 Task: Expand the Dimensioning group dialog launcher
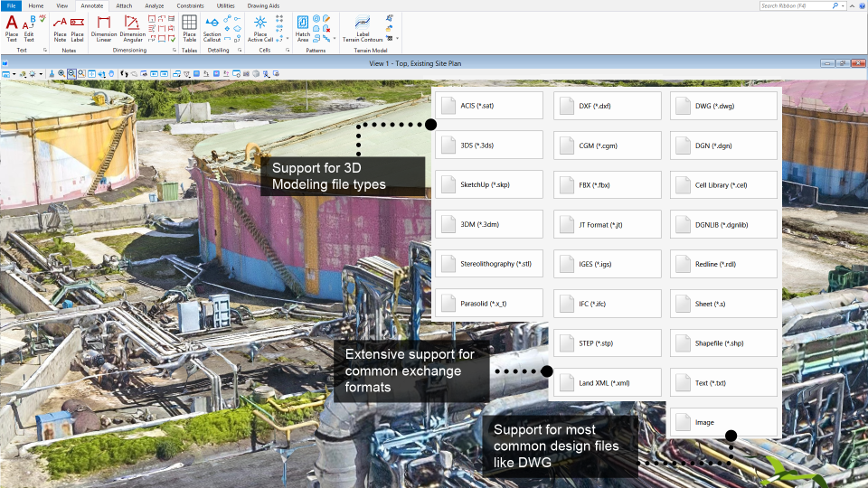point(174,51)
